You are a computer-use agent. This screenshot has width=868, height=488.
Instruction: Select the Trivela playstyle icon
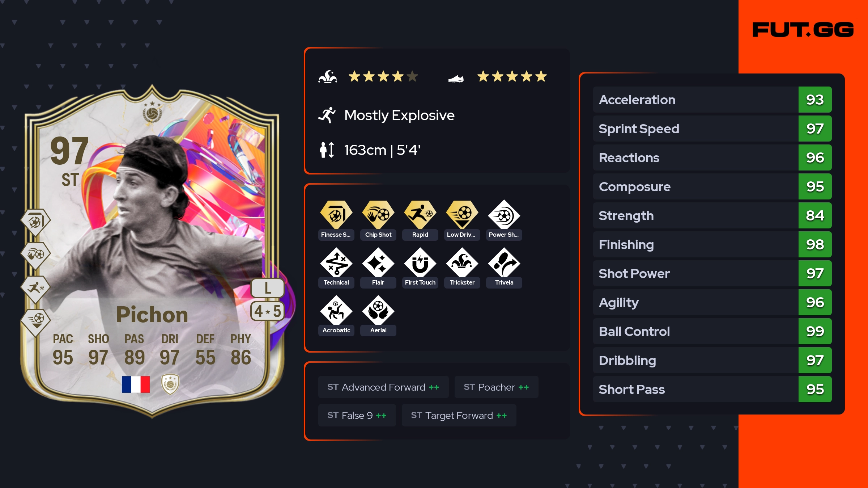[504, 263]
